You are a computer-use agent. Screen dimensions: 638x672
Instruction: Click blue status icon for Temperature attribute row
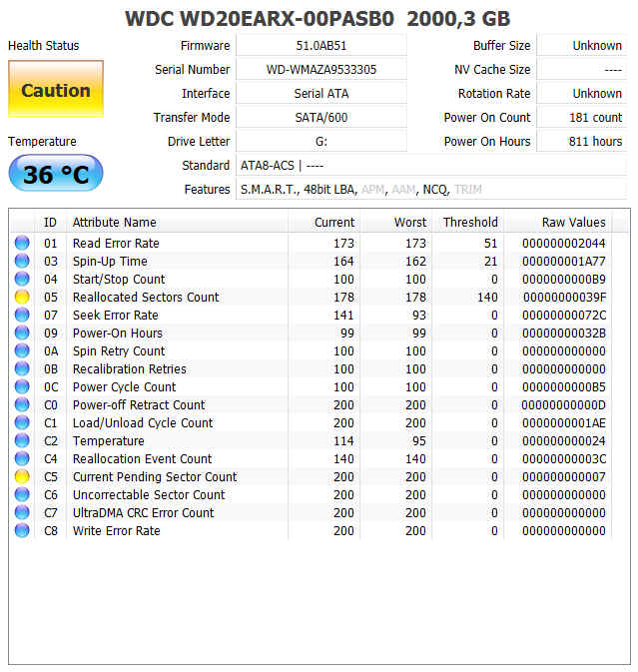coord(22,440)
